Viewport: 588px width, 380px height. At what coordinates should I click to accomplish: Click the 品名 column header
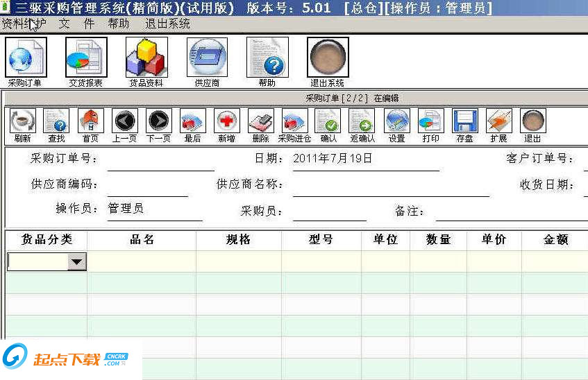pos(142,240)
